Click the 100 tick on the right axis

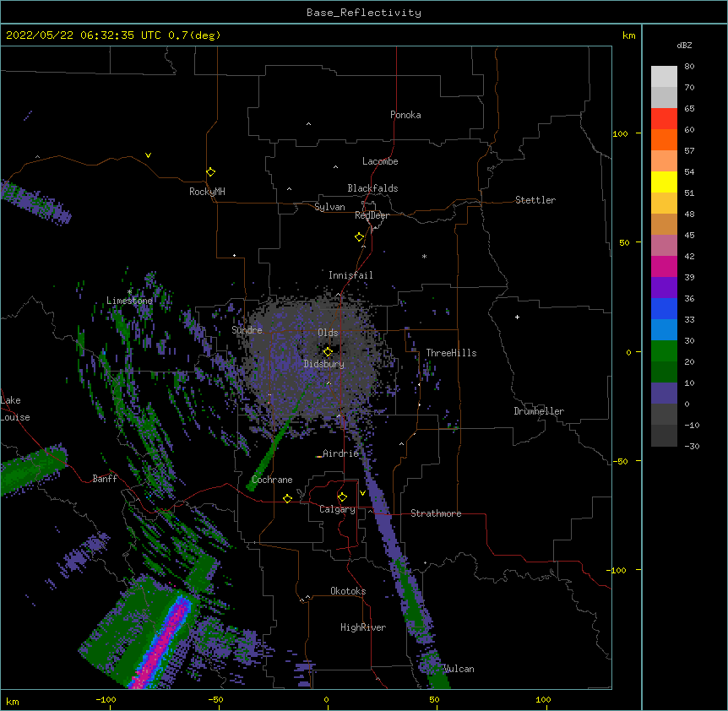coord(620,133)
